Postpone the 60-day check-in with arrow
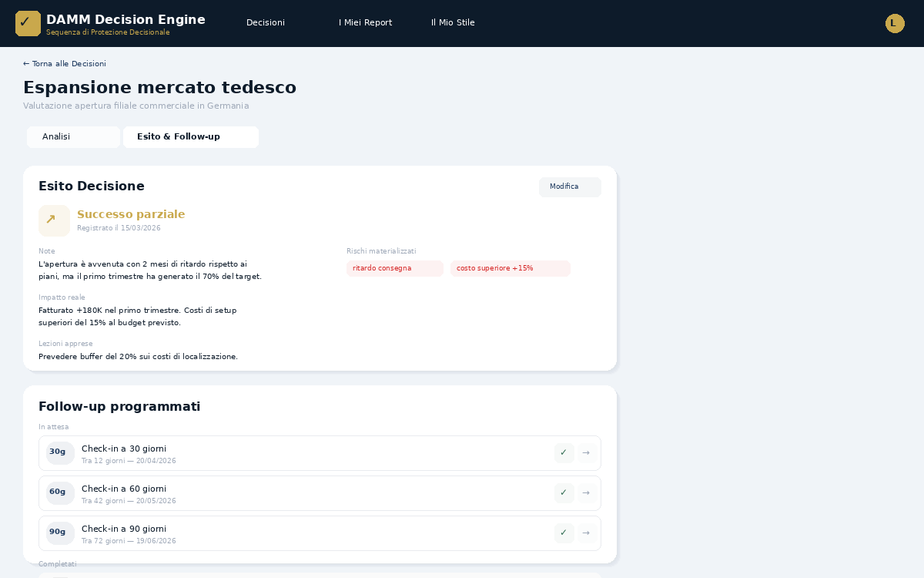Viewport: 924px width, 578px height. pos(587,493)
